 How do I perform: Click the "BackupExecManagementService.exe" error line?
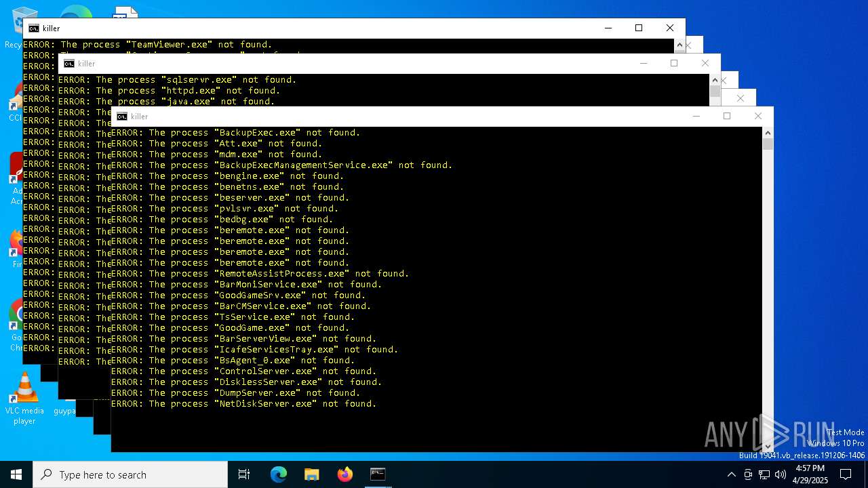point(281,165)
